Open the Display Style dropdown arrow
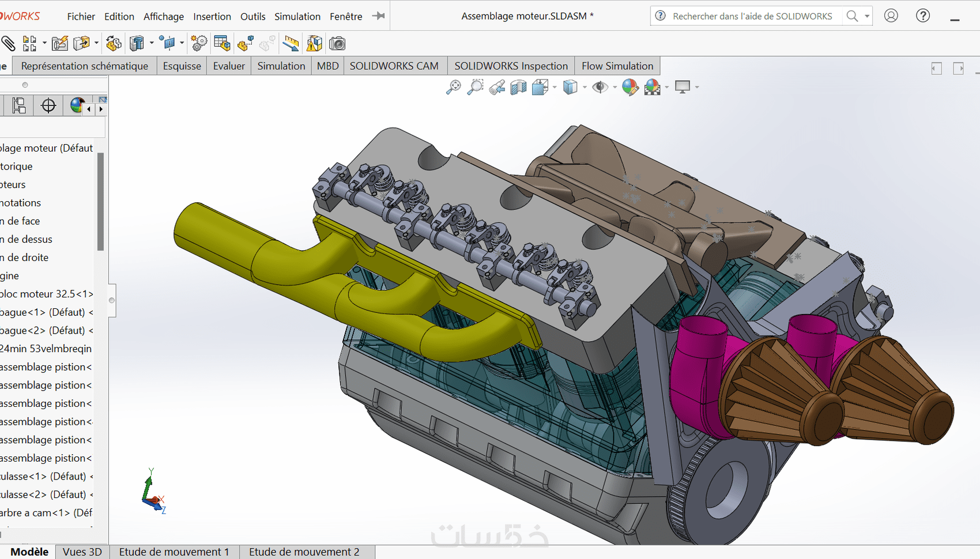980x559 pixels. pos(585,88)
